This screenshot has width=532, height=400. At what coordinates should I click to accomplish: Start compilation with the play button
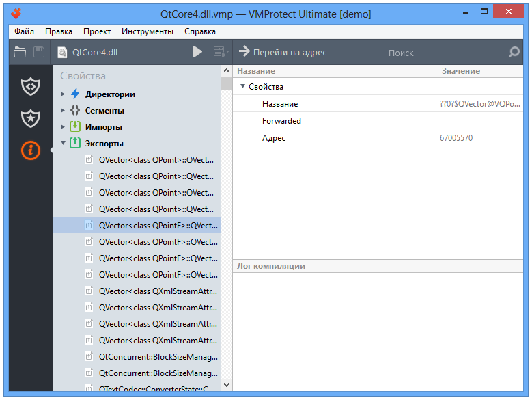(197, 52)
